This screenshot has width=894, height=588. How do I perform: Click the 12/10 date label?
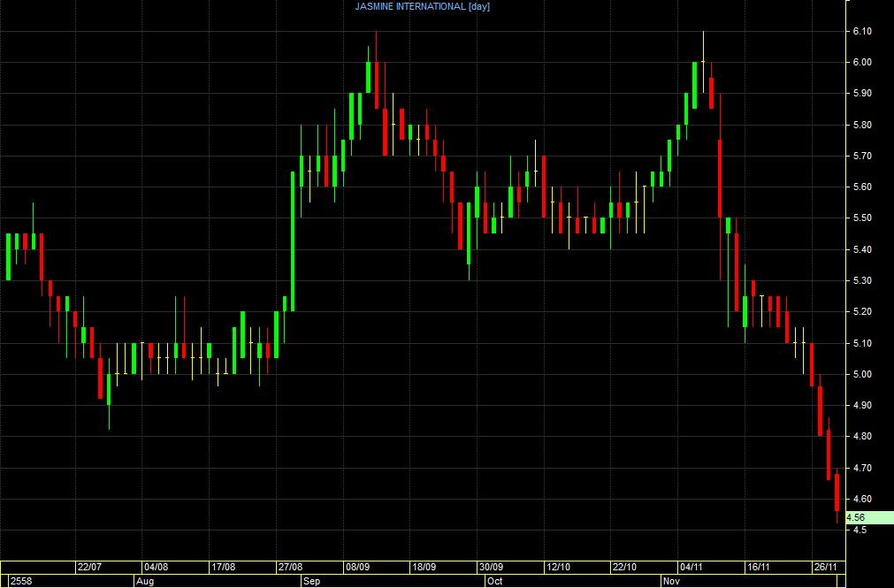[558, 568]
